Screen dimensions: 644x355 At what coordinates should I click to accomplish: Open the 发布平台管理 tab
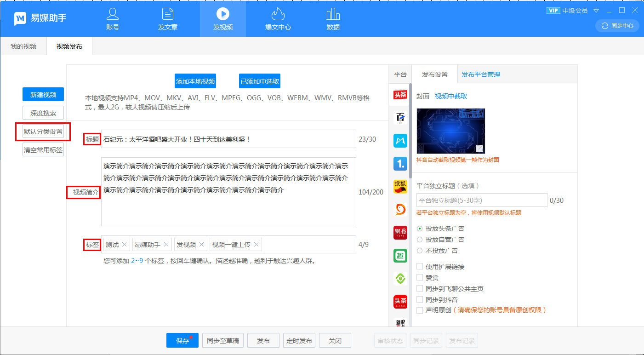tap(481, 74)
